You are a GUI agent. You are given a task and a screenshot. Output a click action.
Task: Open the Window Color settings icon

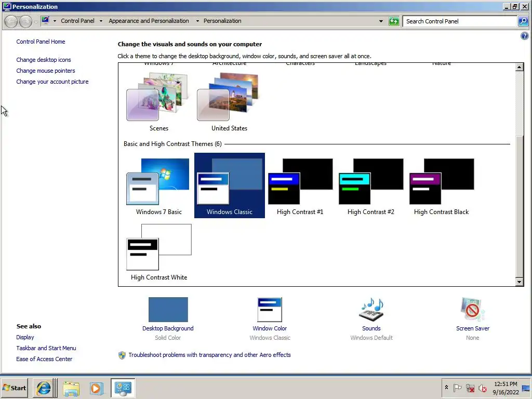click(x=270, y=310)
